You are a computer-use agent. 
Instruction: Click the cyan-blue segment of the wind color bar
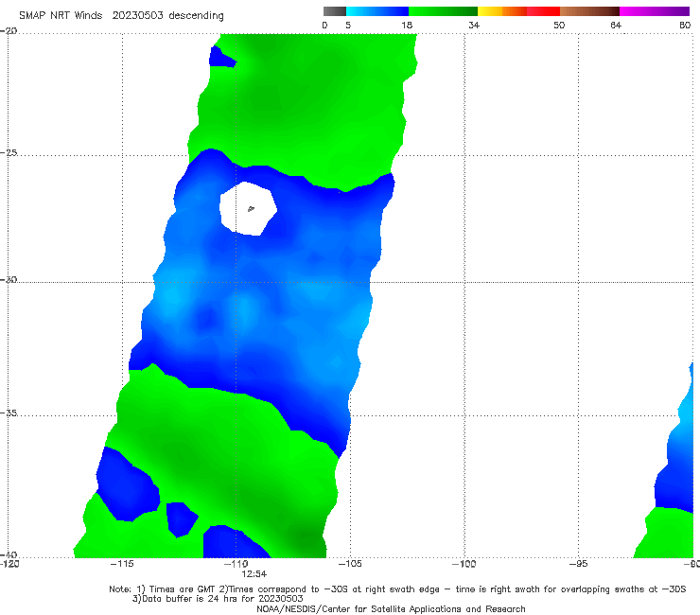point(377,11)
